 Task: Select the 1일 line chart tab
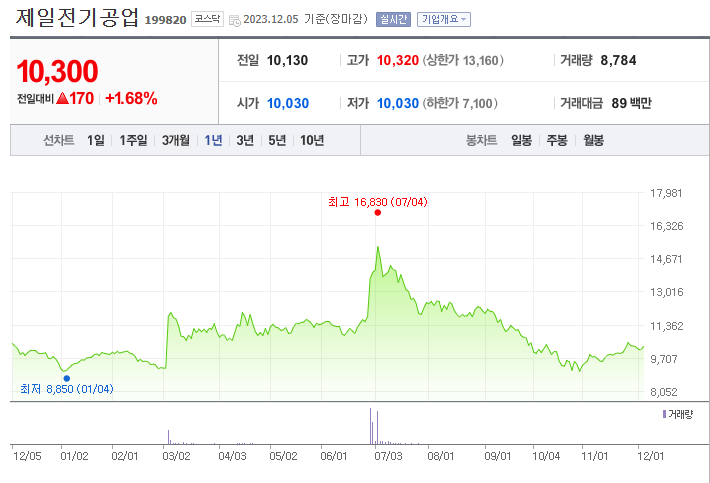(x=96, y=140)
